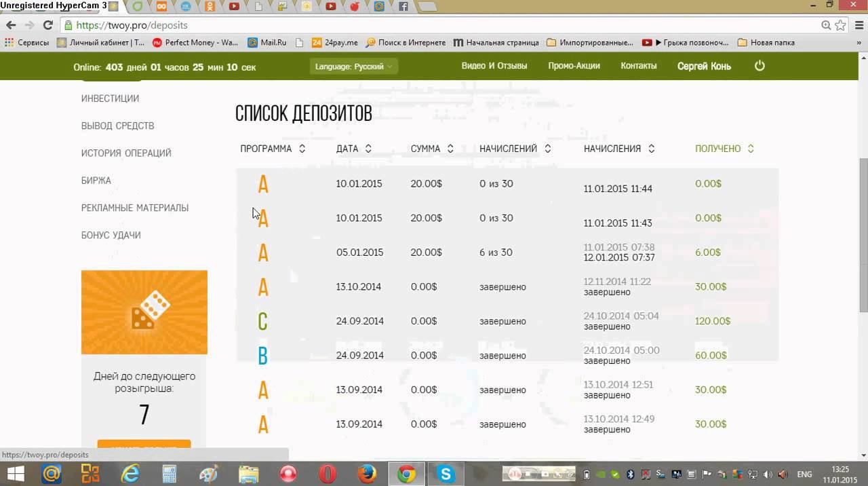Click program A icon in 13.10.2014 row
Screen dimensions: 868x486
263,287
